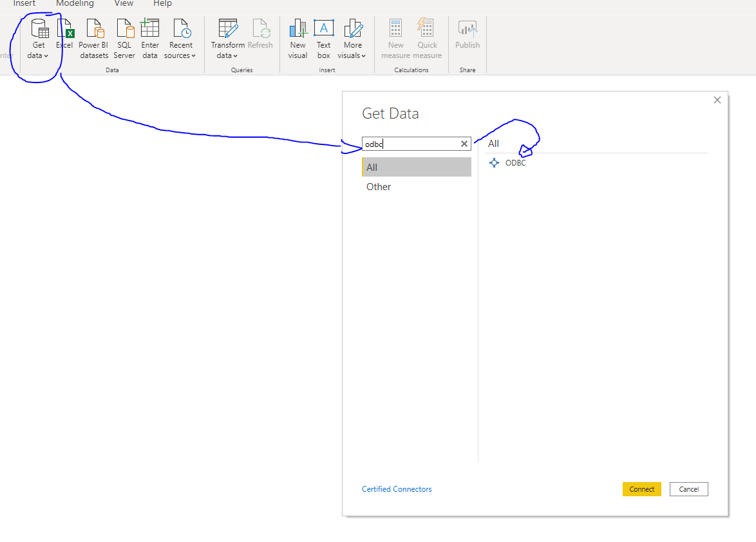Viewport: 756px width, 542px height.
Task: Switch to the View ribbon tab
Action: [x=124, y=4]
